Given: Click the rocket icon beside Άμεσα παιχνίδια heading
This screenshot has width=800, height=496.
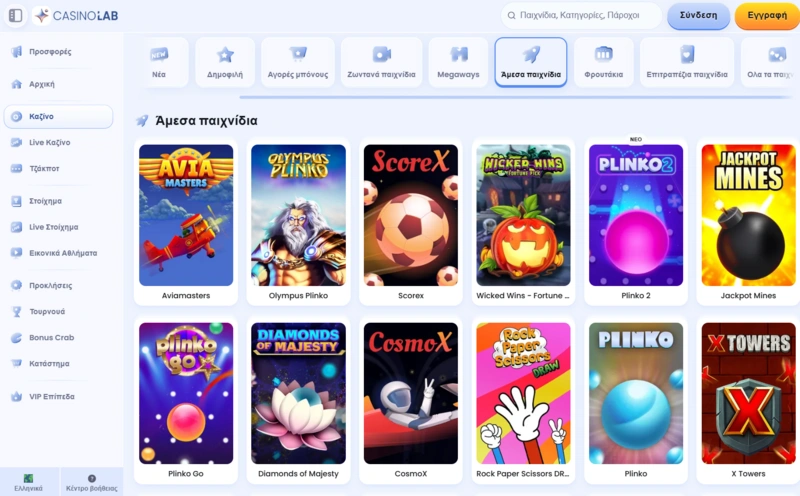Looking at the screenshot, I should pyautogui.click(x=142, y=120).
